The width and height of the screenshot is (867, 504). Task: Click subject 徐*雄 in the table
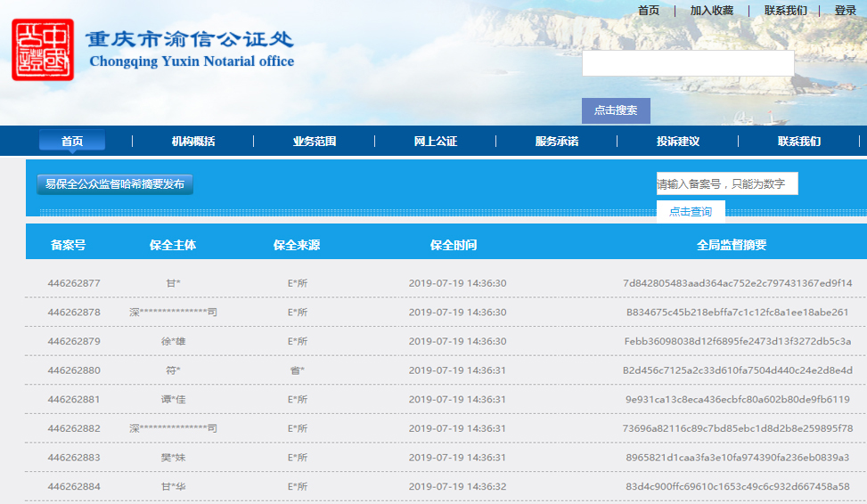tap(173, 341)
